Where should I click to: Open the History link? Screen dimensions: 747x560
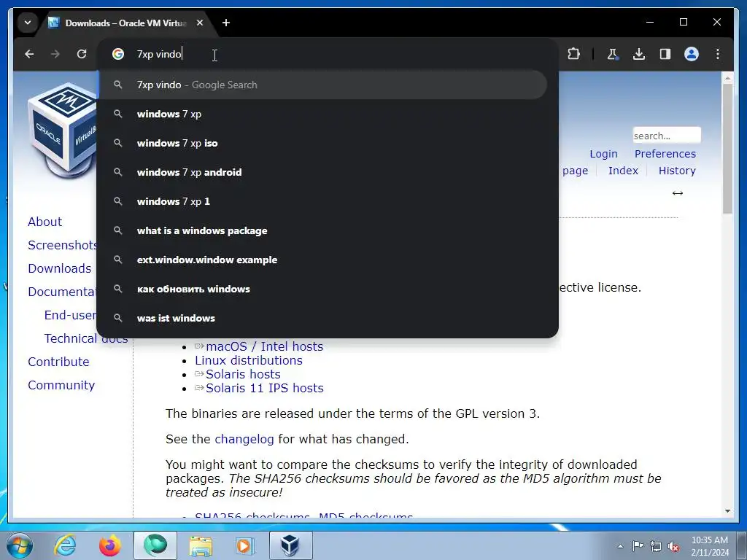pyautogui.click(x=677, y=171)
